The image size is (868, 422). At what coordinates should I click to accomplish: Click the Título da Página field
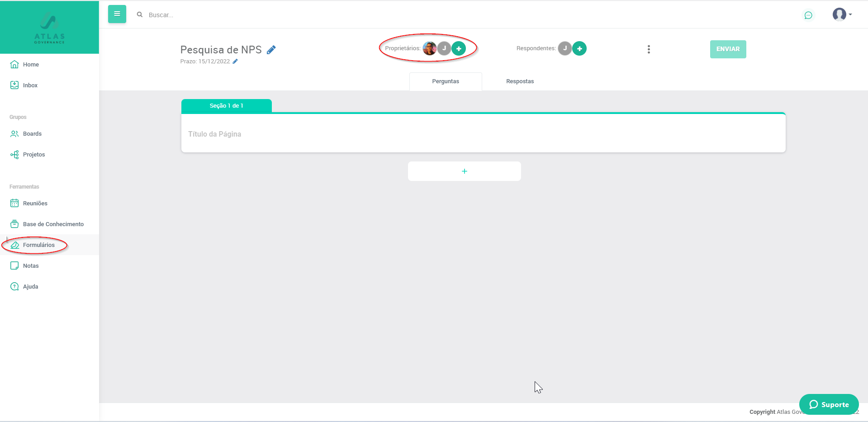[483, 134]
